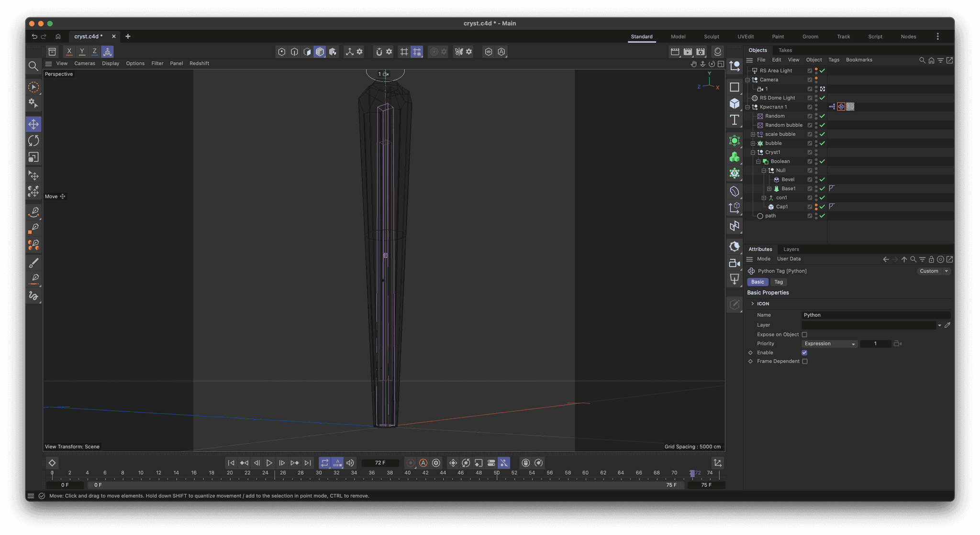
Task: Open the Redshift viewport menu
Action: click(199, 64)
